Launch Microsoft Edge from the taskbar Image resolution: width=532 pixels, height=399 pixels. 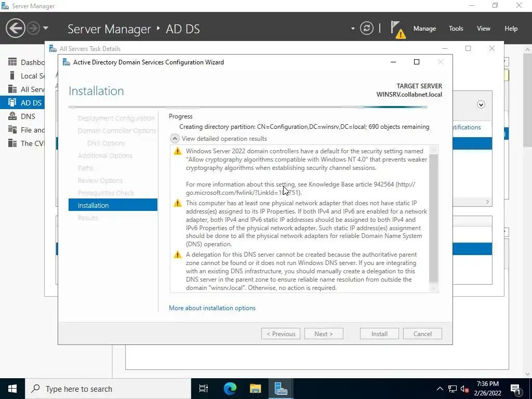click(230, 389)
